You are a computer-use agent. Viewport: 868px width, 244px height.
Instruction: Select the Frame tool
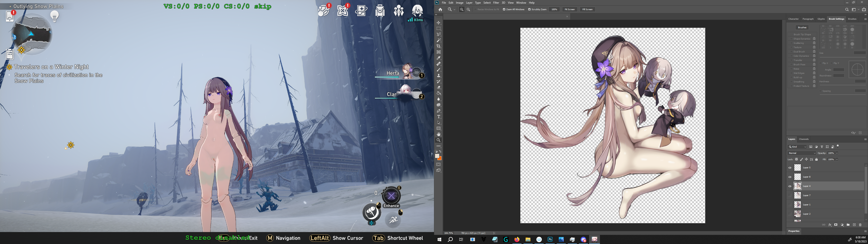(438, 52)
